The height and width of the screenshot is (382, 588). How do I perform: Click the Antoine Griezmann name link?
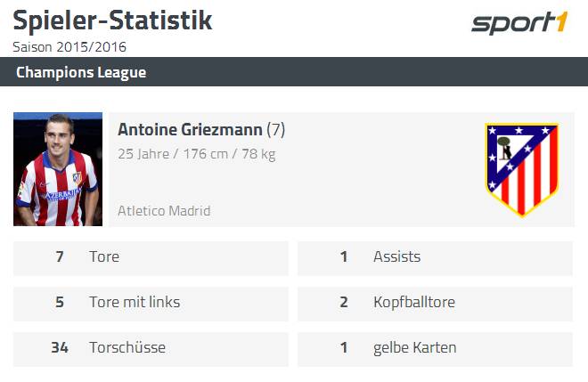coord(190,130)
